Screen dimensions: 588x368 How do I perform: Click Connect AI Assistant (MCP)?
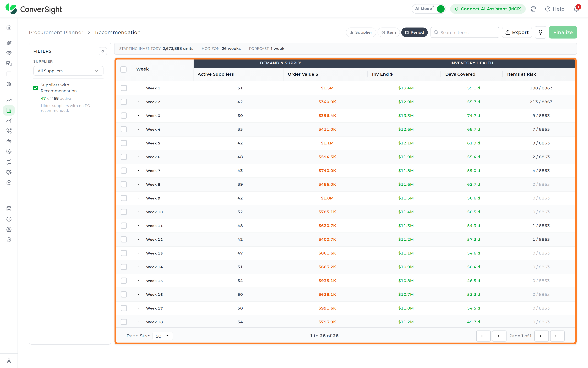[x=488, y=9]
